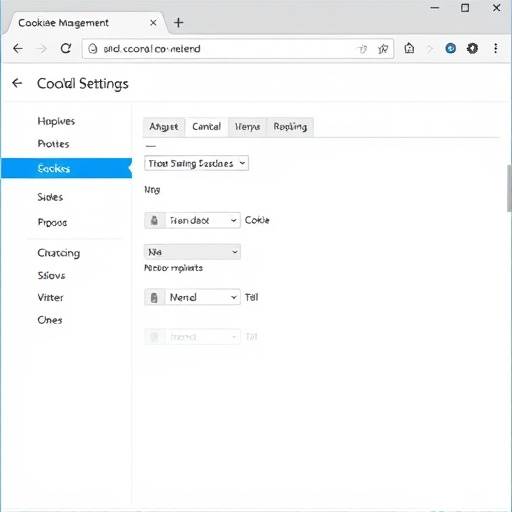This screenshot has height=512, width=512.
Task: Close the Cookiae Magement tab
Action: coord(153,23)
